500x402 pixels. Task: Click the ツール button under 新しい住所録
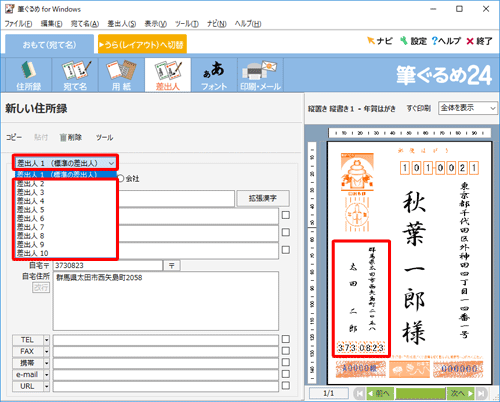(x=105, y=137)
